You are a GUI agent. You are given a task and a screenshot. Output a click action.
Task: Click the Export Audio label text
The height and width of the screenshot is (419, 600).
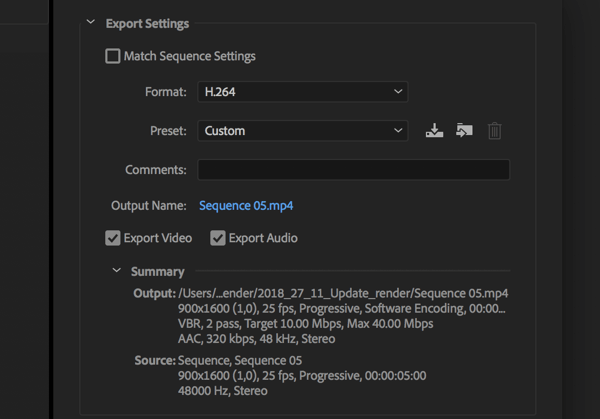(263, 238)
